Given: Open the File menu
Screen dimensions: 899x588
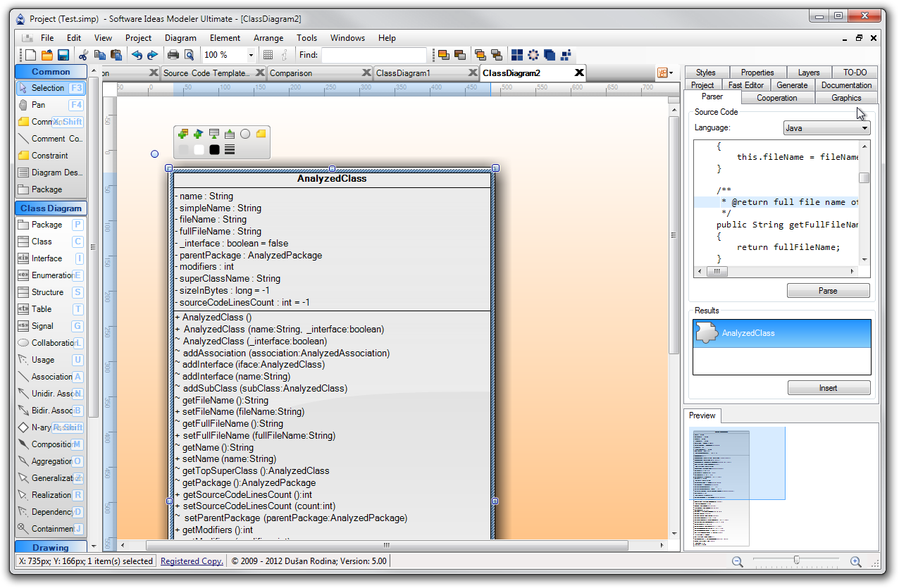Looking at the screenshot, I should [47, 38].
